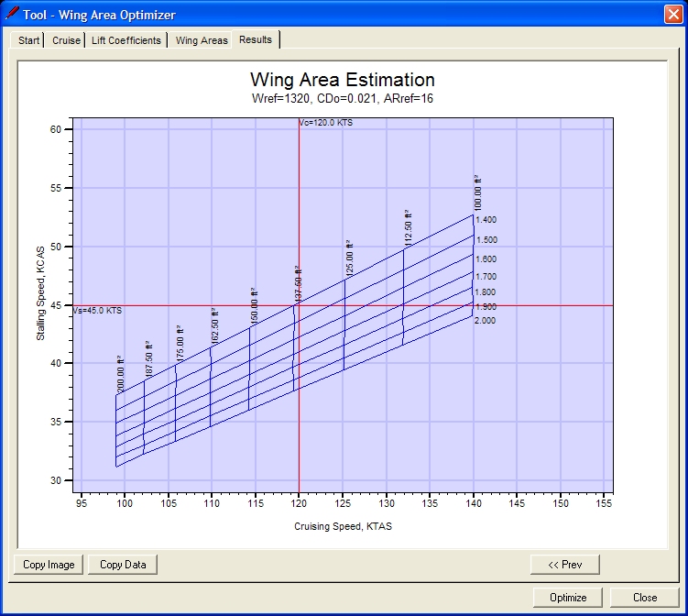Click the Cruising Speed, KTAS axis title
688x616 pixels.
point(343,526)
